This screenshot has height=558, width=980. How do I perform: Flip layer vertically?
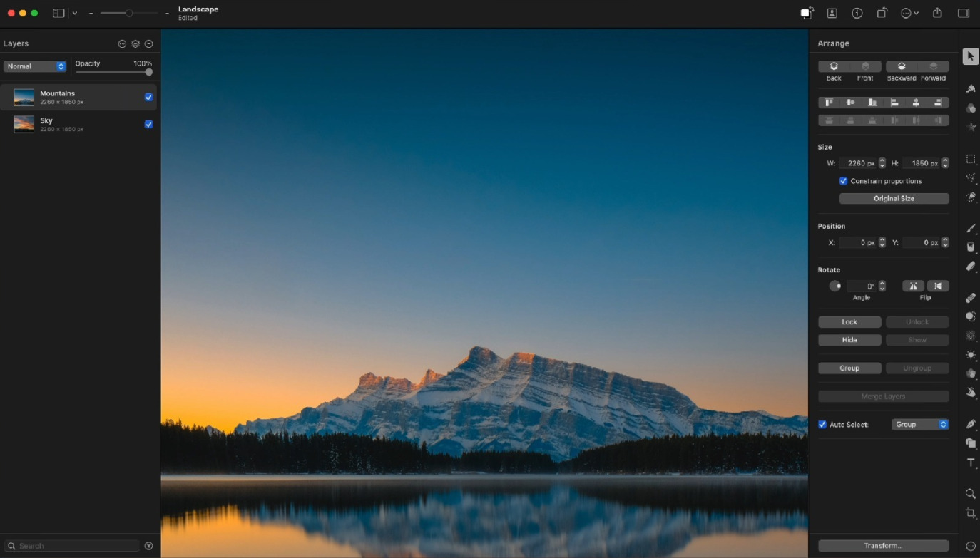click(938, 286)
